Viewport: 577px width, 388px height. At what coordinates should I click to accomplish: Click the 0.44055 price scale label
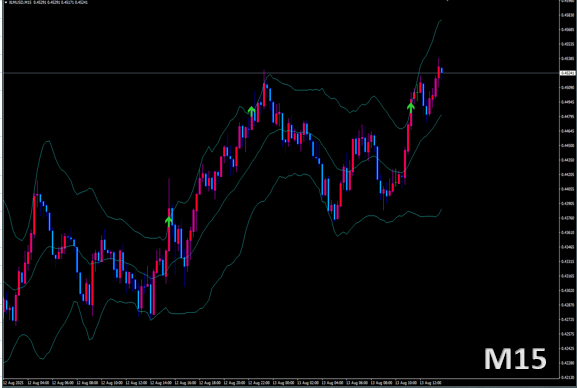[x=568, y=189]
